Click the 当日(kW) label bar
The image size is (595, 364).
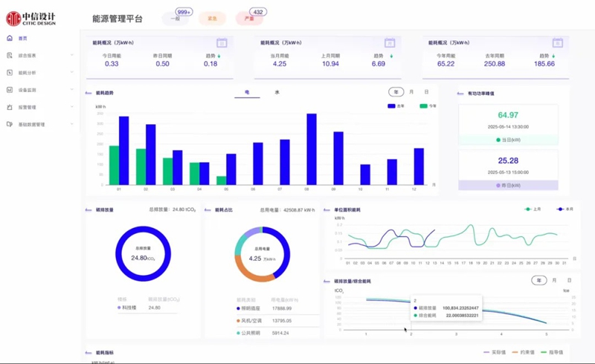(508, 140)
